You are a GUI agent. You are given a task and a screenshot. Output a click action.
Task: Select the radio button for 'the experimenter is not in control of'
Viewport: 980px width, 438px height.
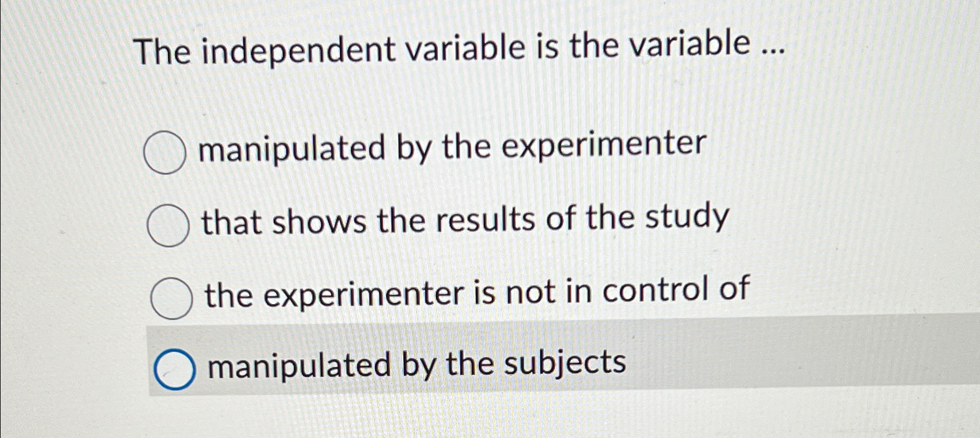click(x=172, y=297)
